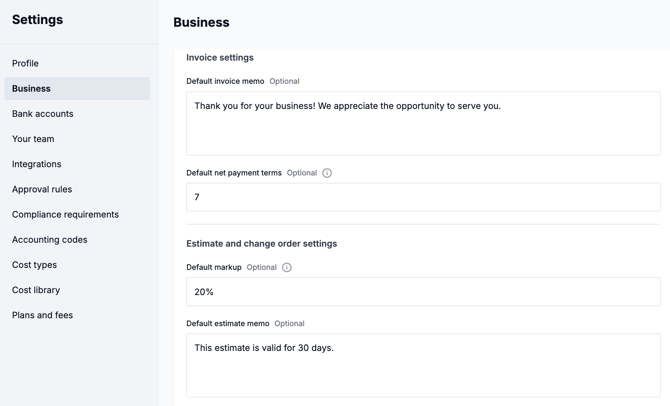Click the 'Estimate and change order settings' heading

click(261, 244)
